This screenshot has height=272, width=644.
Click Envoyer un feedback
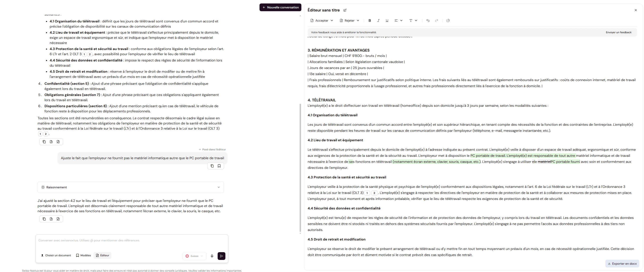click(x=619, y=32)
